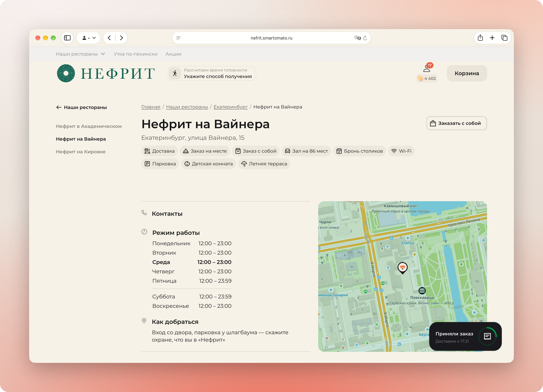
Task: Choose delivery method Укажите способ получения
Action: (x=212, y=73)
